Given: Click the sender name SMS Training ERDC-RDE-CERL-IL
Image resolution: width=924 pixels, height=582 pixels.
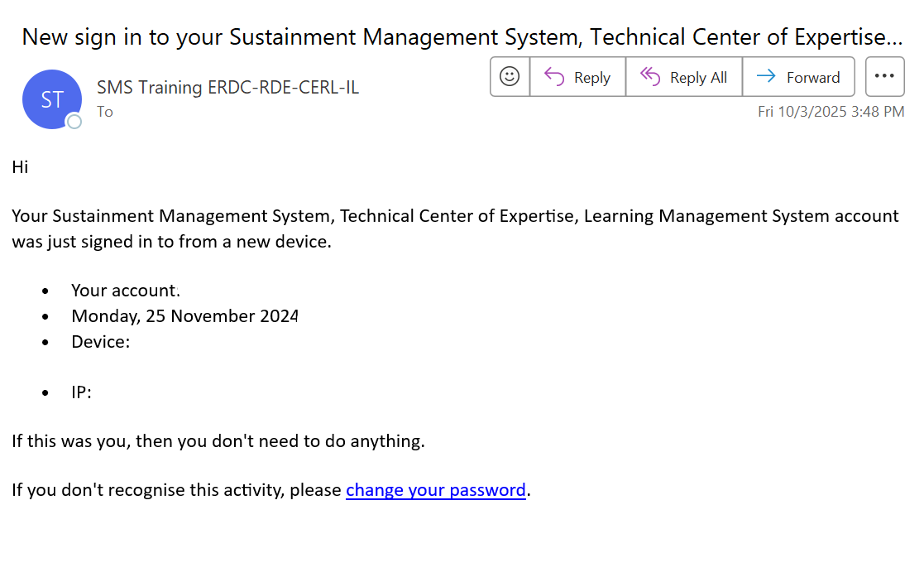Looking at the screenshot, I should coord(228,87).
